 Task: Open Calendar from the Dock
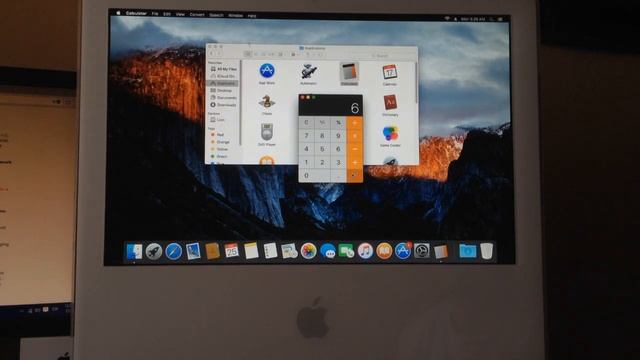[x=231, y=251]
